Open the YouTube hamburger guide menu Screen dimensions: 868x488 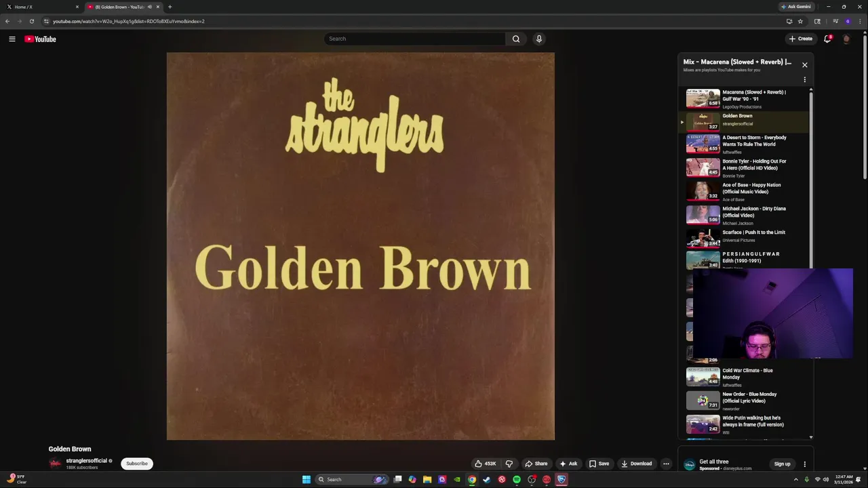(12, 39)
